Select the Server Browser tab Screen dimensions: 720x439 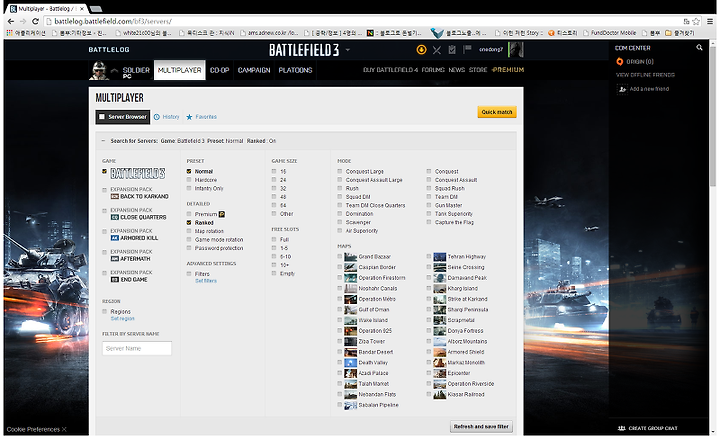pyautogui.click(x=123, y=117)
